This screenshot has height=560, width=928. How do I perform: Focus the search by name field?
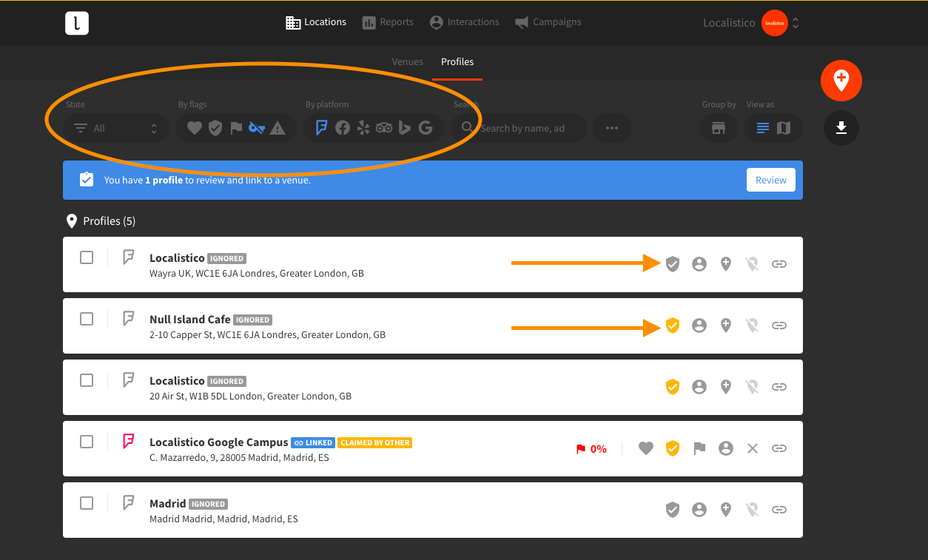519,128
